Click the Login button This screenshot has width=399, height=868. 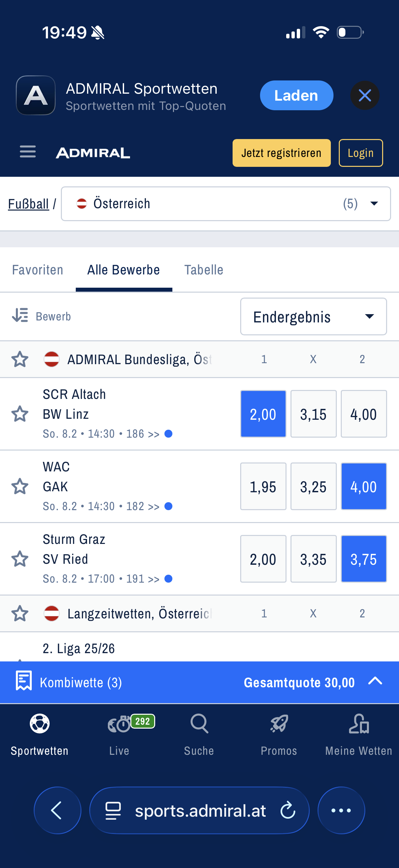361,153
